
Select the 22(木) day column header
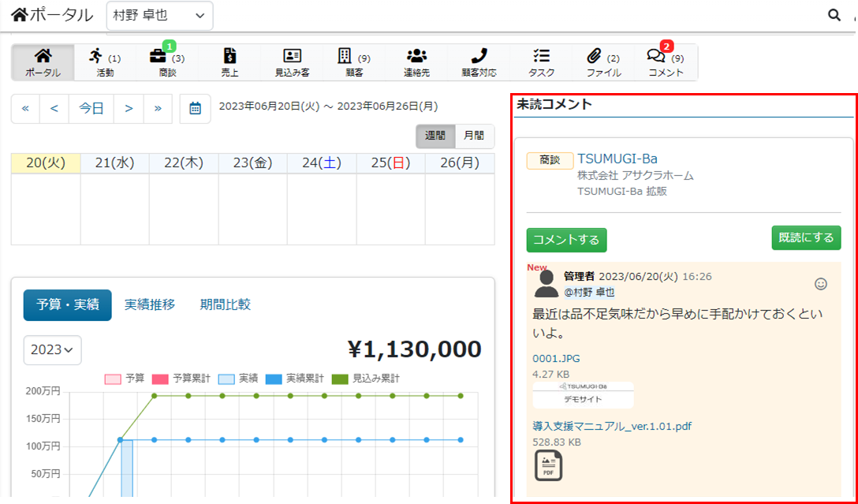point(184,163)
